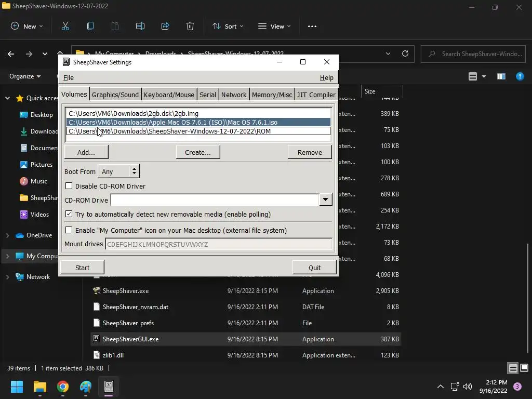532x399 pixels.
Task: Go back with Explorer back arrow
Action: point(11,54)
